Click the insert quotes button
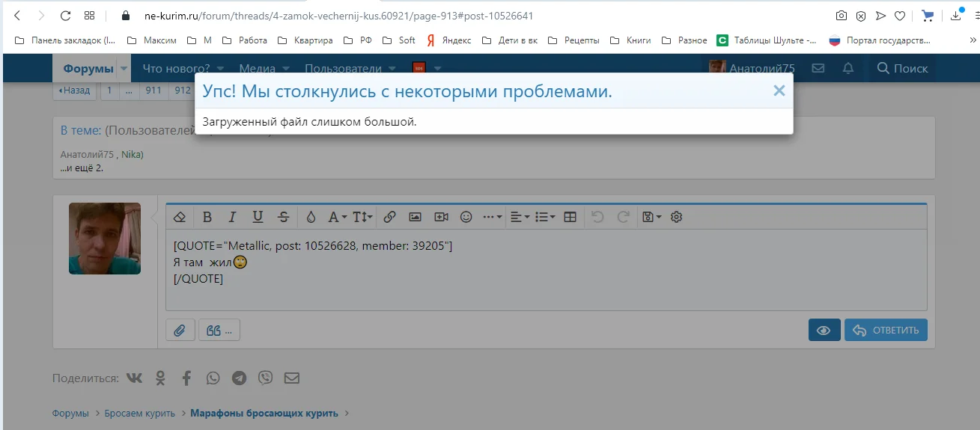The image size is (980, 430). point(219,331)
